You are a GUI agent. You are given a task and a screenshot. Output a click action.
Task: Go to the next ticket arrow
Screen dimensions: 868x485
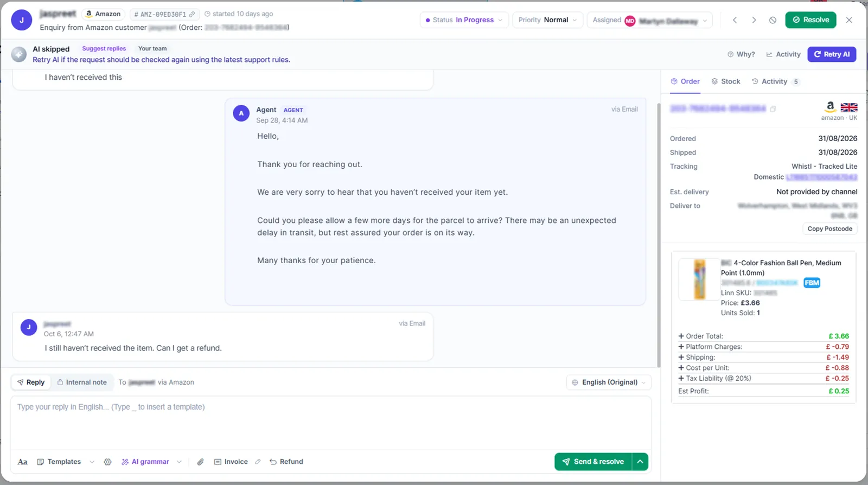(754, 20)
